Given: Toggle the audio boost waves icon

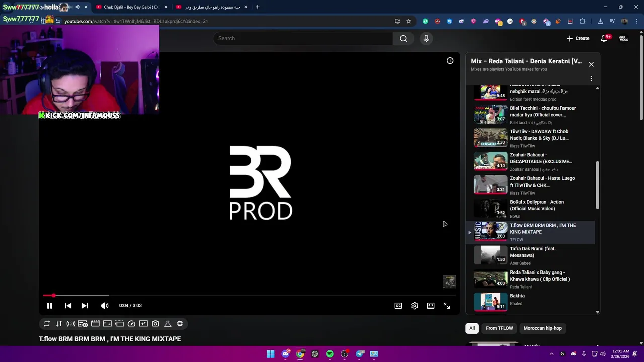Looking at the screenshot, I should pos(71,324).
